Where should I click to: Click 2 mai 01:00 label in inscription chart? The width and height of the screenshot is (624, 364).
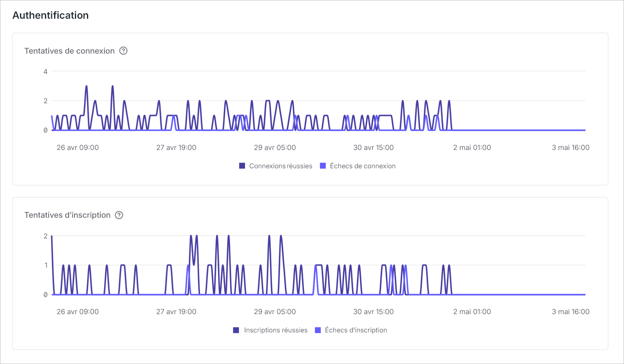click(472, 312)
